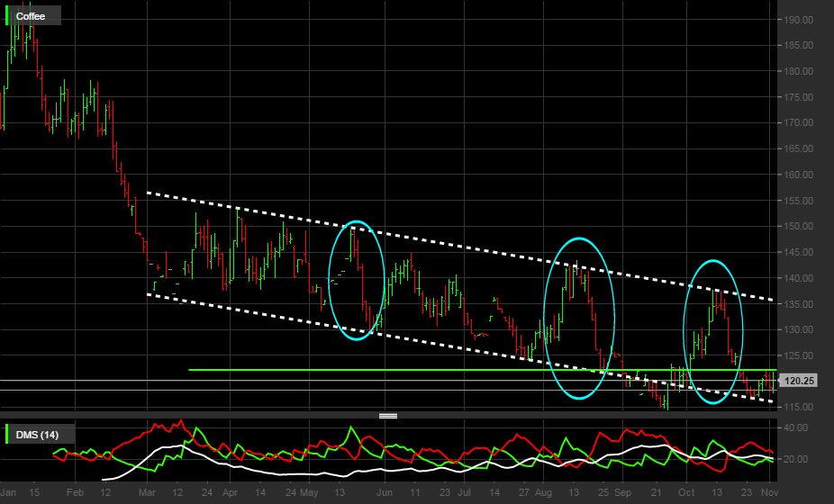Click the Jul date label on time axis
Image resolution: width=834 pixels, height=504 pixels.
[x=465, y=492]
